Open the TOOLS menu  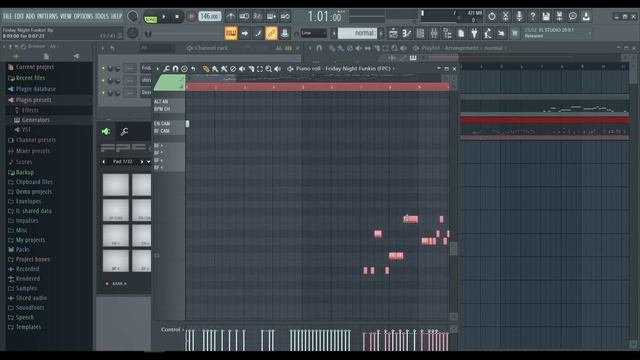tap(102, 16)
